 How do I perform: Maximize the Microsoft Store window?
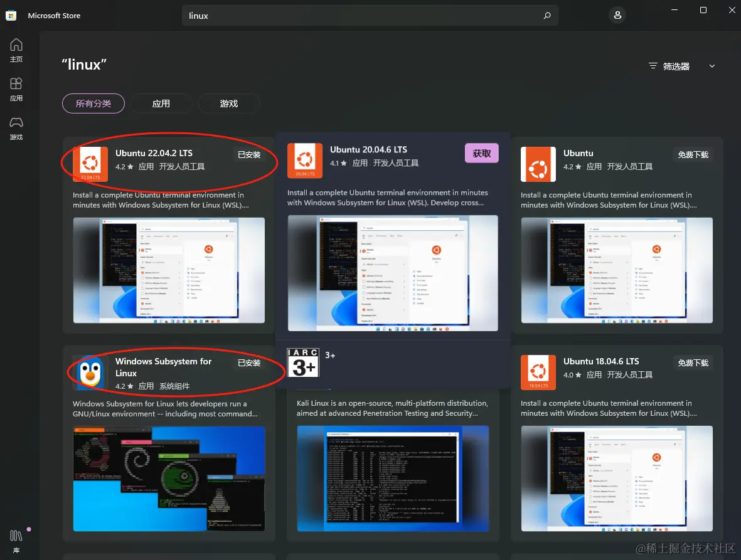(703, 10)
